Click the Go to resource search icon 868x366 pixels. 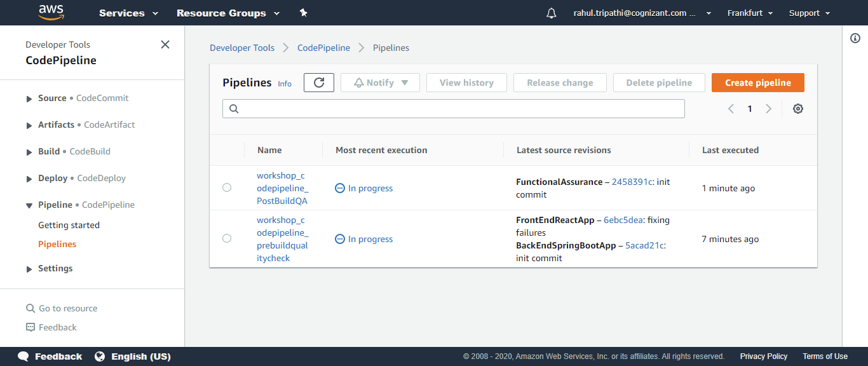(x=31, y=308)
